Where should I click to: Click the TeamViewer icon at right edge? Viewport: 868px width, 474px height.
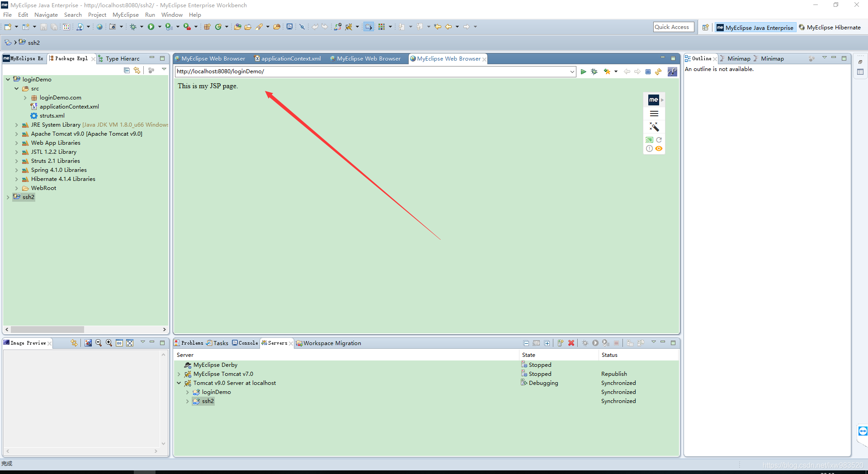pos(863,431)
